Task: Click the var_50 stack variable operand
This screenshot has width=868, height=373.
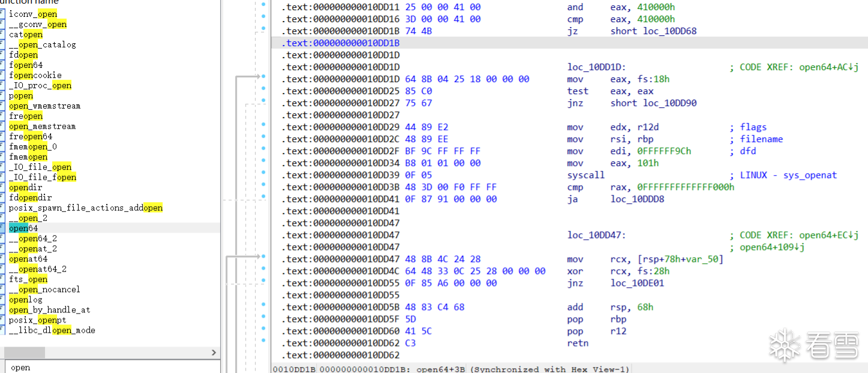Action: tap(702, 259)
